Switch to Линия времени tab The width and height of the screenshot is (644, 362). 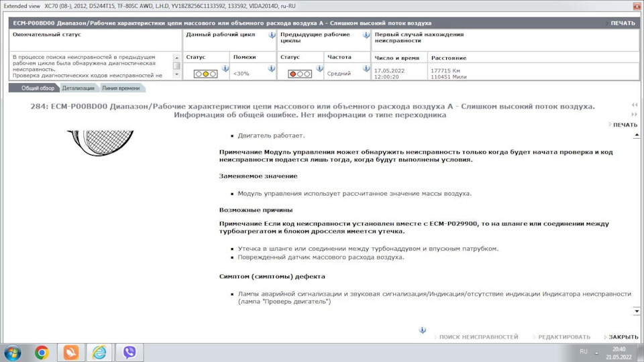click(121, 88)
